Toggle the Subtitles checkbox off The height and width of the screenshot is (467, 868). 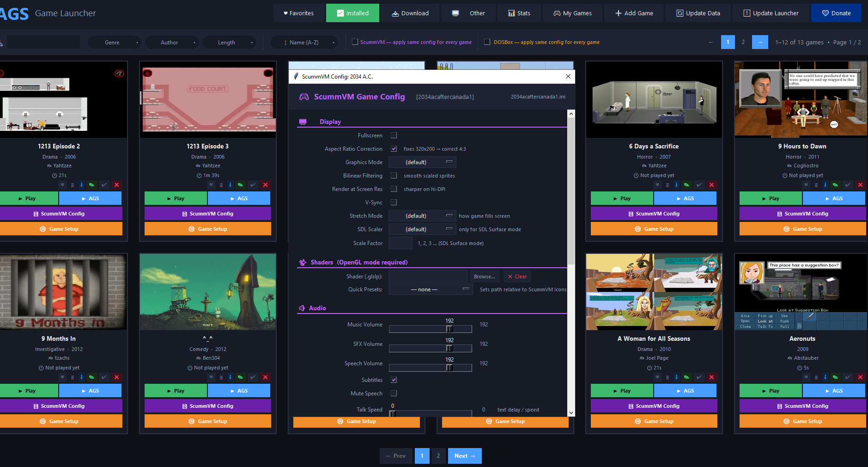tap(394, 380)
